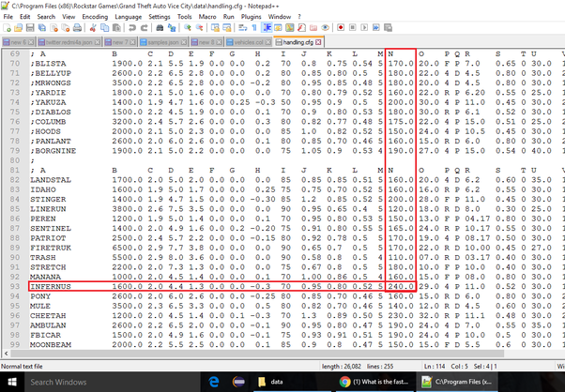Click 6500.0 mass value for FIRETRUK

coord(128,248)
